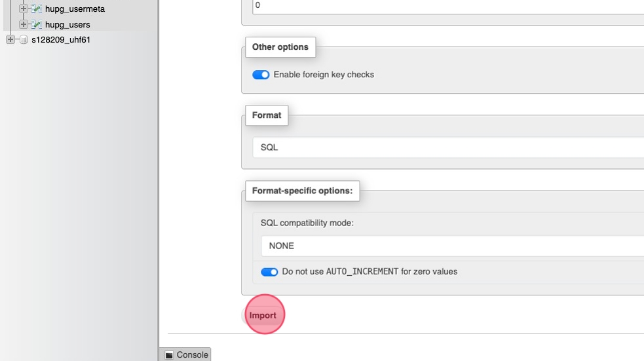Select the hupg_users table name
This screenshot has width=644, height=361.
pyautogui.click(x=67, y=24)
